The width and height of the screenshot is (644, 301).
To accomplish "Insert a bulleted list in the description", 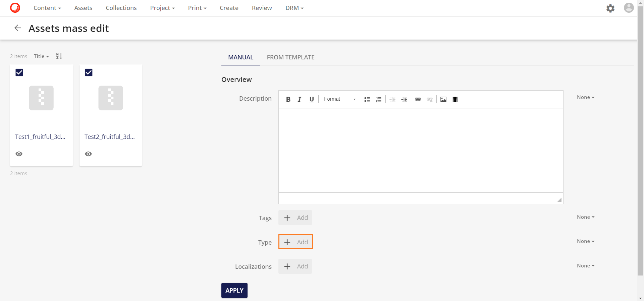I will pyautogui.click(x=367, y=99).
